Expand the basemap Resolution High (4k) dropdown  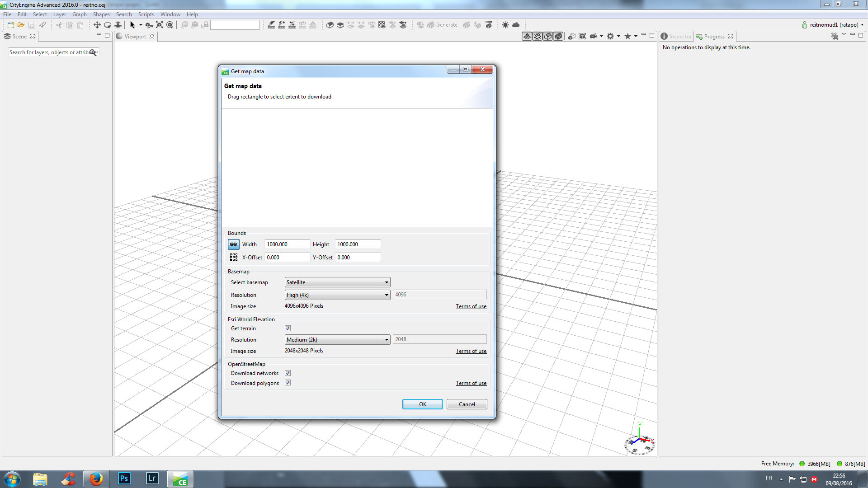coord(337,295)
